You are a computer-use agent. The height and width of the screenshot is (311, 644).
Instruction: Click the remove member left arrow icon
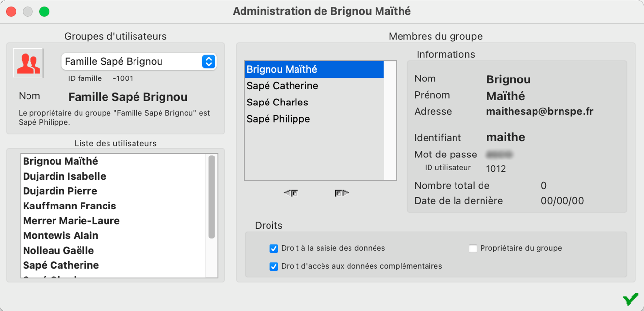click(291, 193)
